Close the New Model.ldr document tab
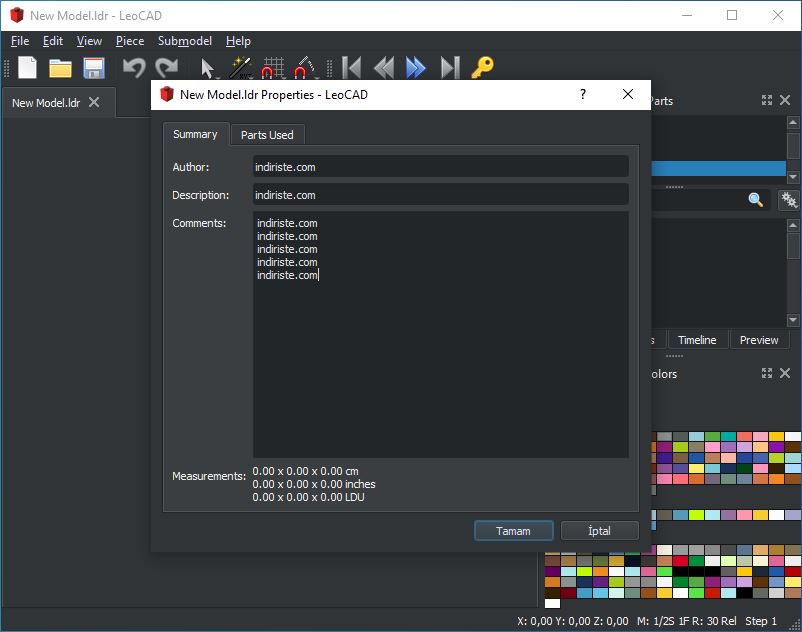This screenshot has width=802, height=632. coord(94,102)
